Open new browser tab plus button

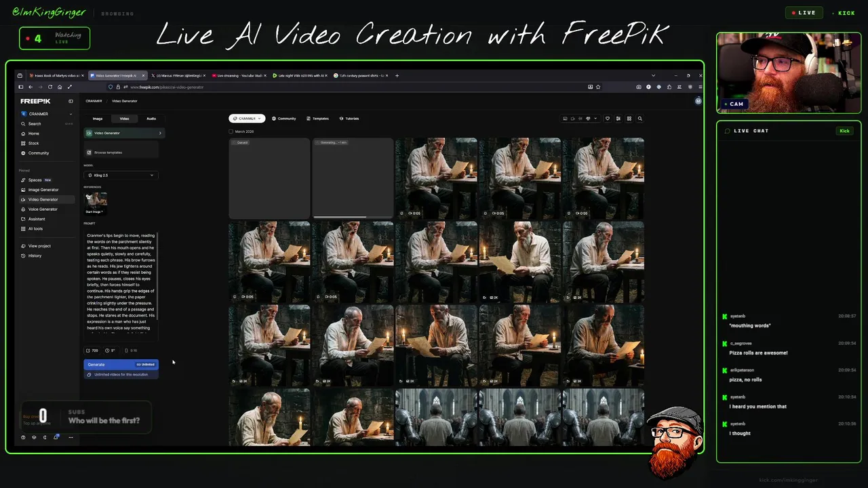pos(397,75)
